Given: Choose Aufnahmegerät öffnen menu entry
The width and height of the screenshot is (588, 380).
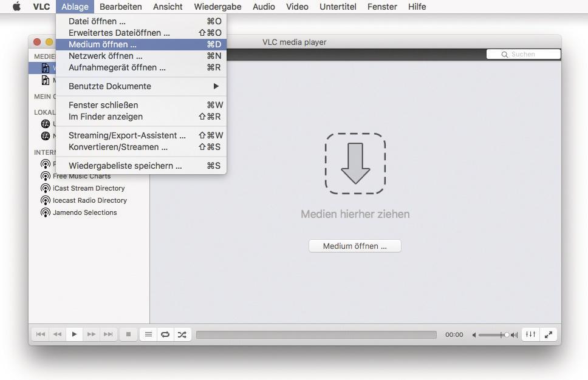Looking at the screenshot, I should tap(142, 68).
